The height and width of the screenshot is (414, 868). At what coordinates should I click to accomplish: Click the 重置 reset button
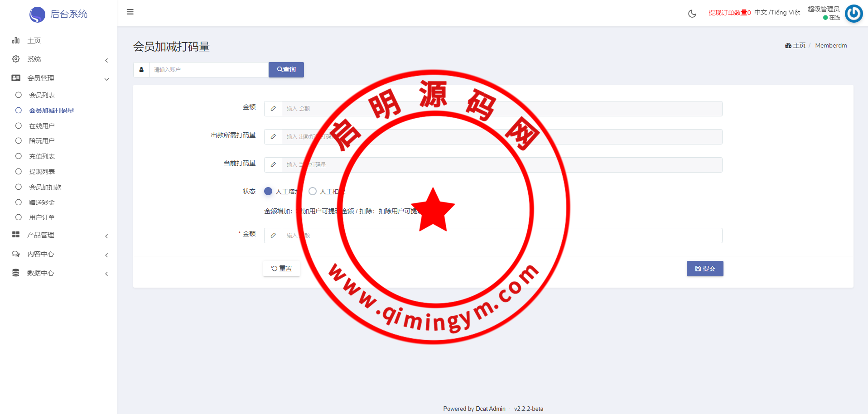pyautogui.click(x=281, y=269)
